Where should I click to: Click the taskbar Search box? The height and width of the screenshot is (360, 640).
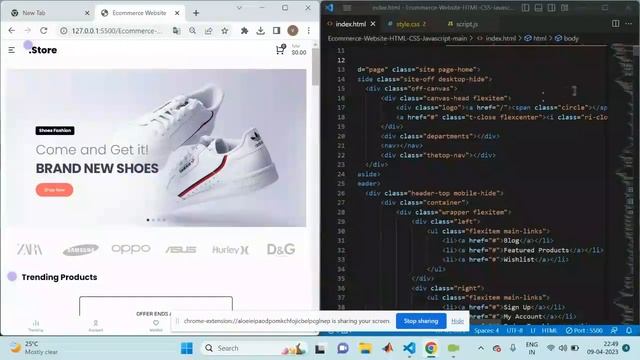253,348
